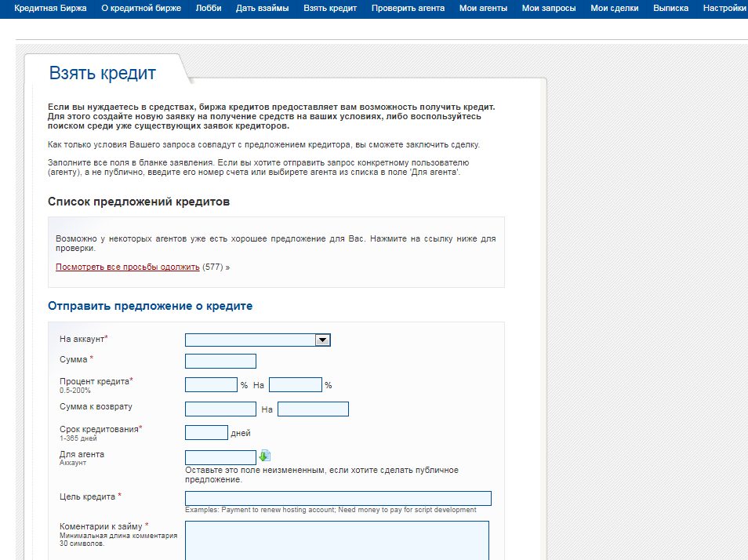The height and width of the screenshot is (560, 748).
Task: Open the Дать взаймы page
Action: pos(263,8)
